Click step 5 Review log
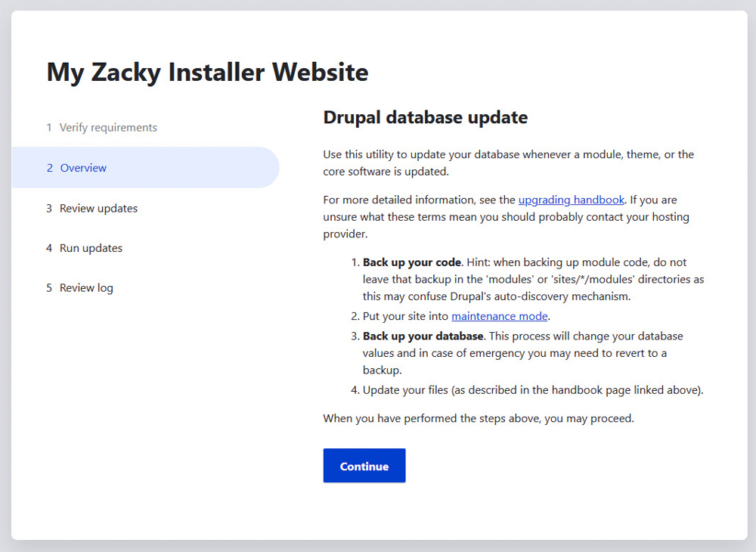756x552 pixels. click(x=85, y=287)
